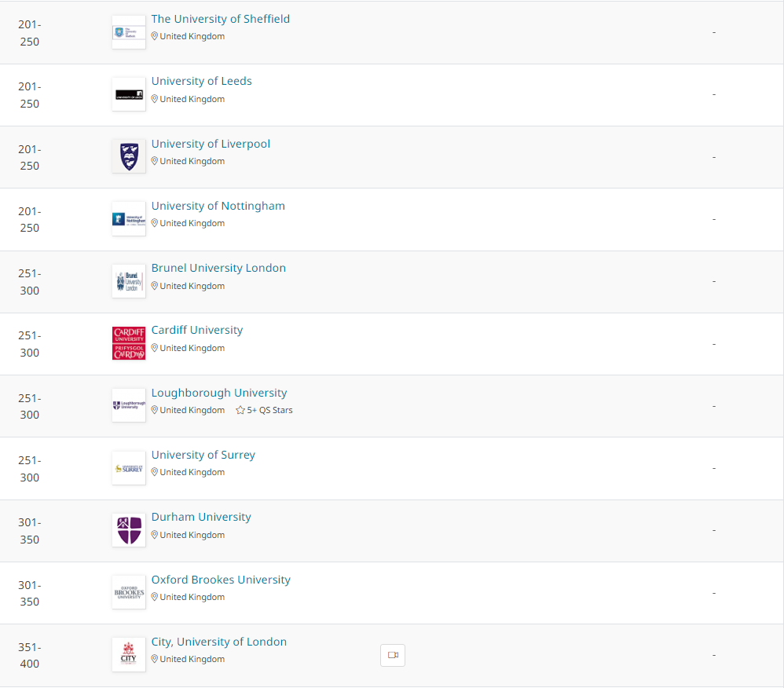Click the Brunel University London logo
This screenshot has height=688, width=784.
pyautogui.click(x=129, y=281)
